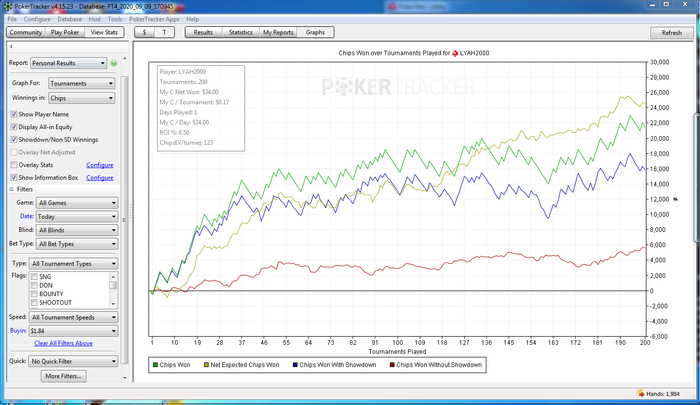Click the More Filters button
Viewport: 700px width, 405px height.
[x=63, y=376]
